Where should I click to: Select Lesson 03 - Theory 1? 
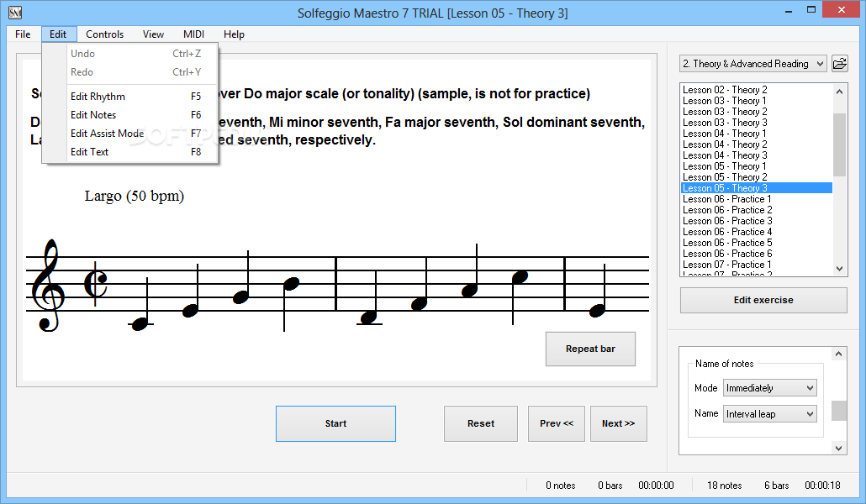756,101
